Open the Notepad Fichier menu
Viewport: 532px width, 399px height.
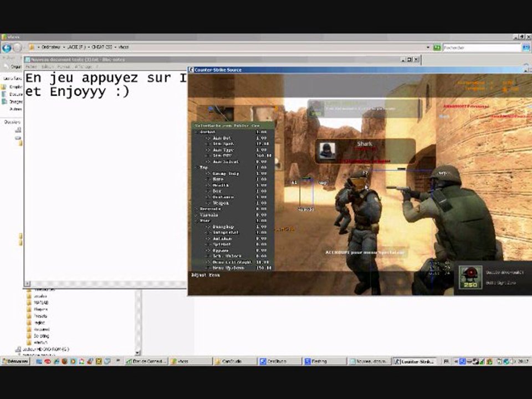31,67
